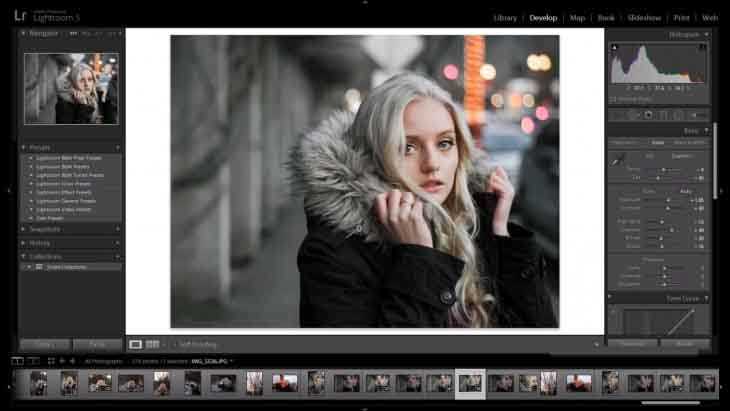The height and width of the screenshot is (411, 730).
Task: Open the Slideshow module
Action: tap(644, 17)
